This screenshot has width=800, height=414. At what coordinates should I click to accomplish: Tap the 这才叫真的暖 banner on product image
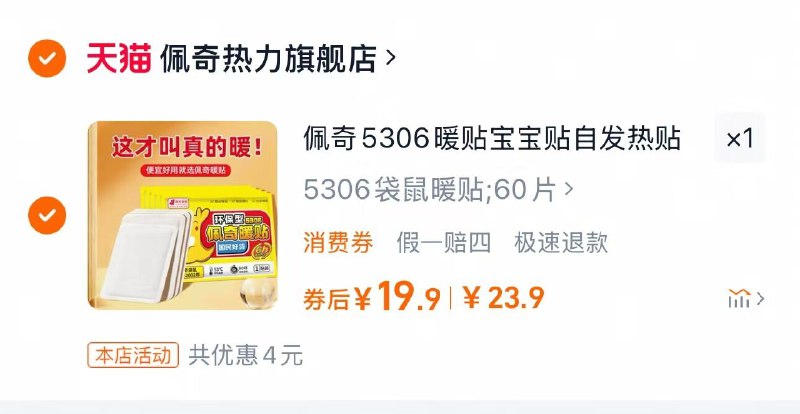tap(187, 148)
